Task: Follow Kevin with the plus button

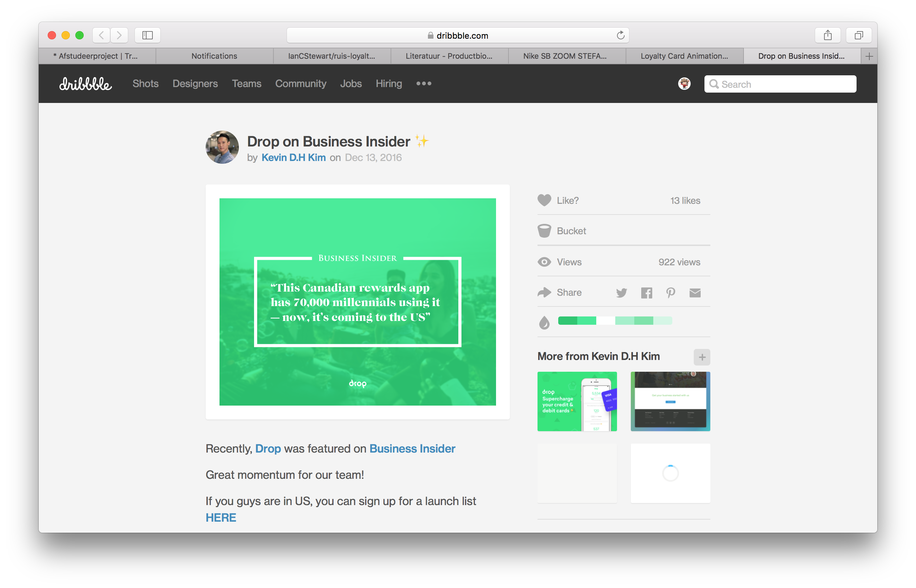Action: coord(702,357)
